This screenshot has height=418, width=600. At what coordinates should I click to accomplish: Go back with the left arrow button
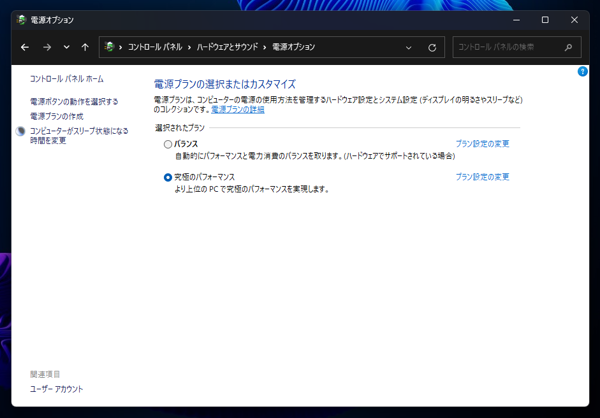click(x=25, y=47)
